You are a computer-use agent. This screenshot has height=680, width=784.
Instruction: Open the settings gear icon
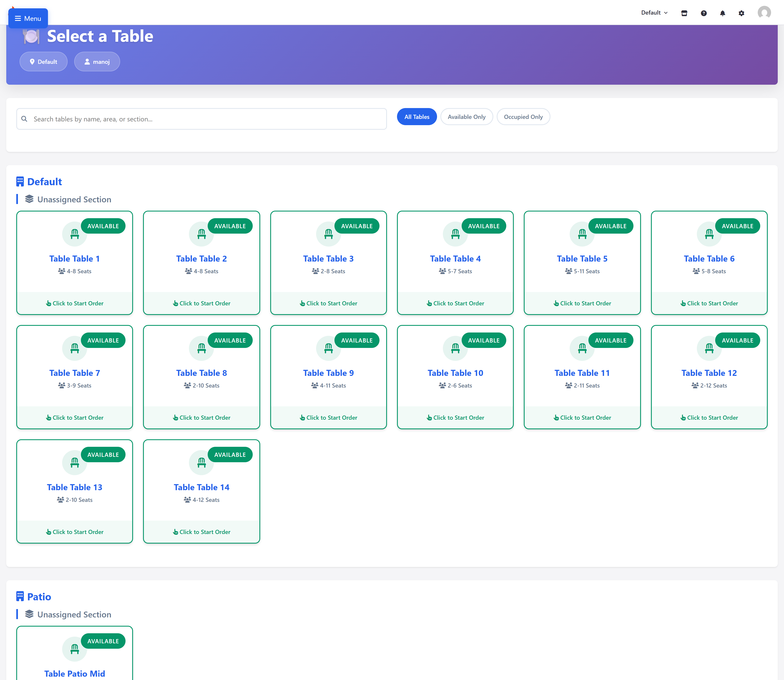[741, 13]
